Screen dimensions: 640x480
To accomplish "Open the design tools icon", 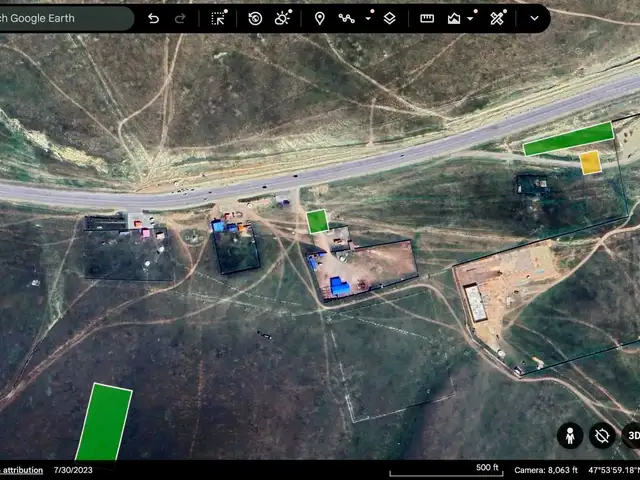I will [498, 18].
